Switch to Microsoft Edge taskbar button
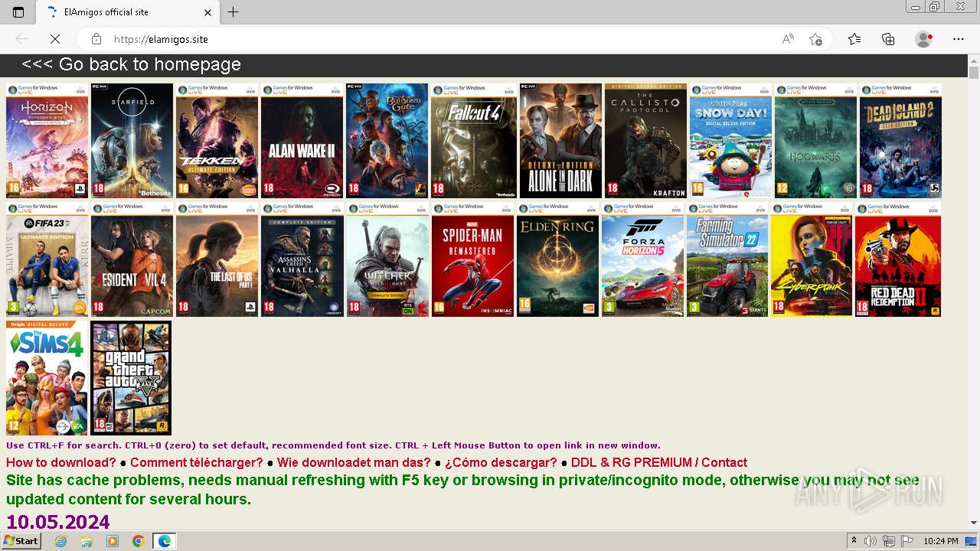The width and height of the screenshot is (980, 551). [x=165, y=541]
